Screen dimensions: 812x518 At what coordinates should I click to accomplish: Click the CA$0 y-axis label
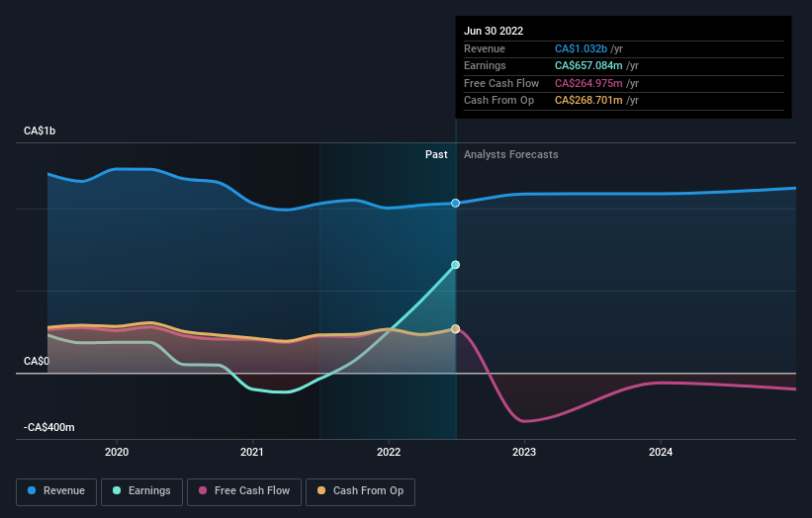[37, 361]
